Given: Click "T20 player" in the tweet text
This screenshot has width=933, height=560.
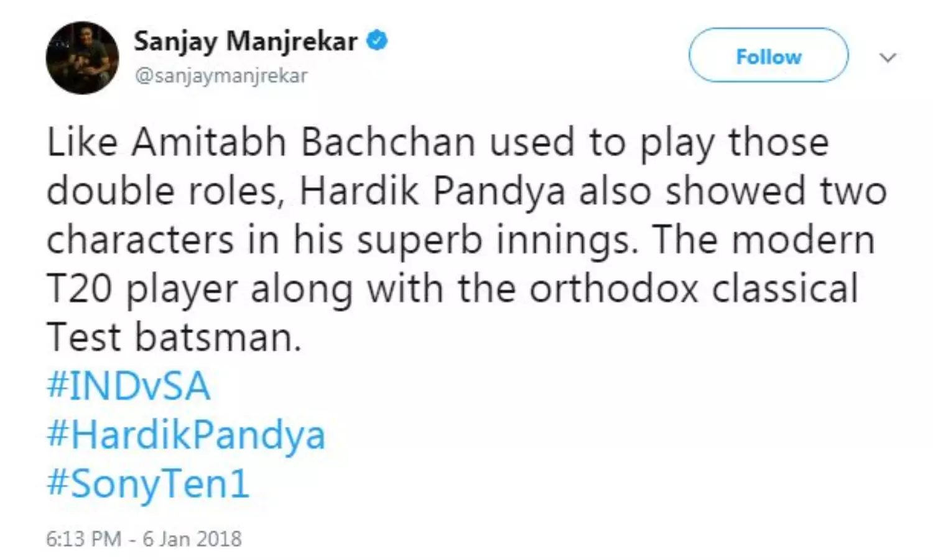Looking at the screenshot, I should [x=142, y=288].
